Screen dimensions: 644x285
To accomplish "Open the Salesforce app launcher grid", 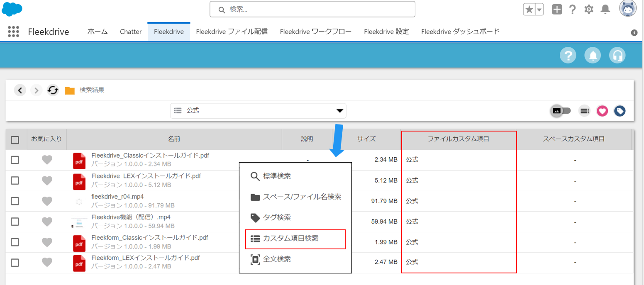I will coord(14,32).
